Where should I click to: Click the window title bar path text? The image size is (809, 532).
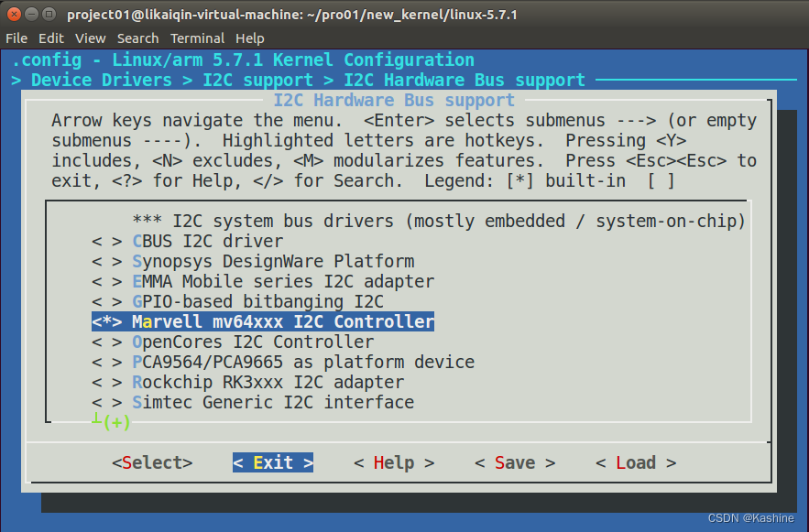tap(292, 15)
